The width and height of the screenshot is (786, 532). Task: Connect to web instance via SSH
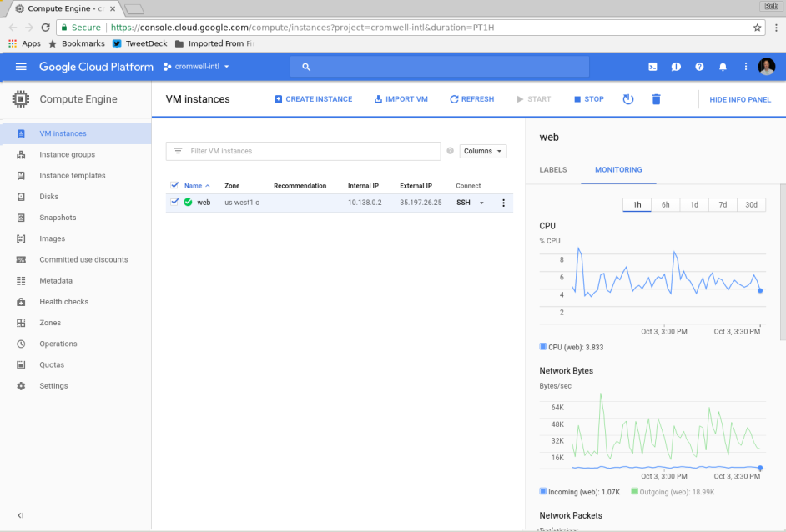[x=464, y=203]
